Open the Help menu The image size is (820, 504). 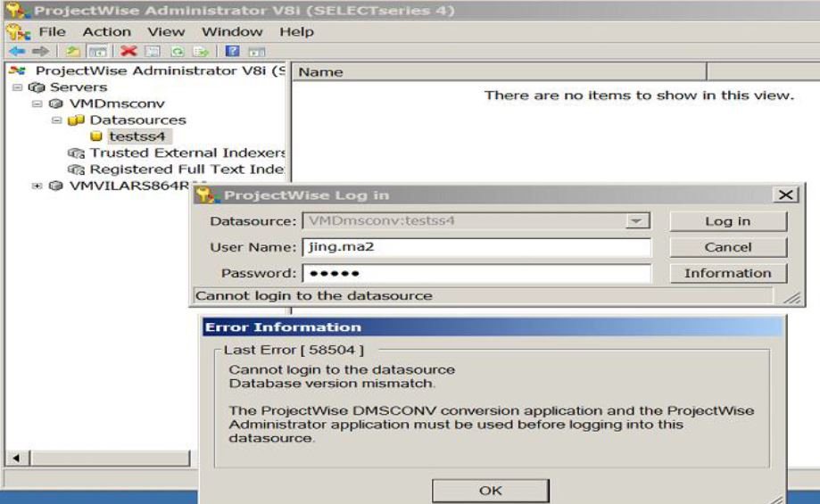point(296,32)
